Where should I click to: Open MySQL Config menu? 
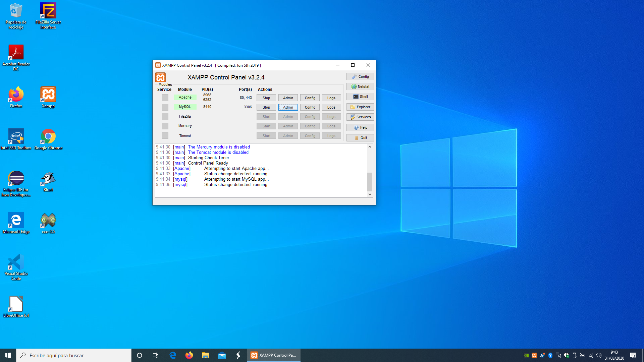310,107
